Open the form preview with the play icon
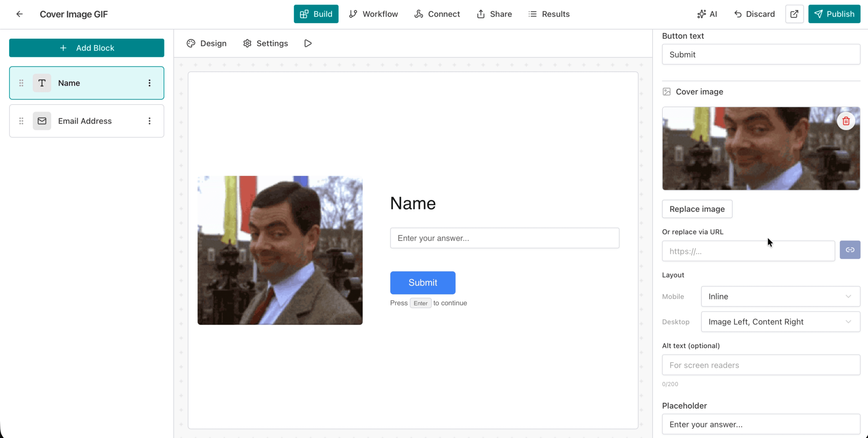The height and width of the screenshot is (438, 868). click(x=307, y=43)
